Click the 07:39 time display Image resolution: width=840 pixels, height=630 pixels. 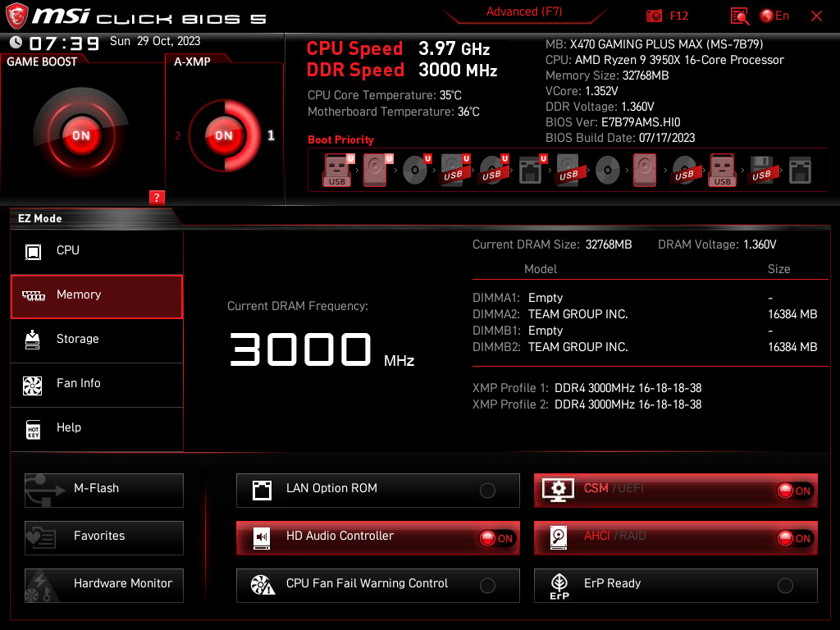[x=64, y=43]
